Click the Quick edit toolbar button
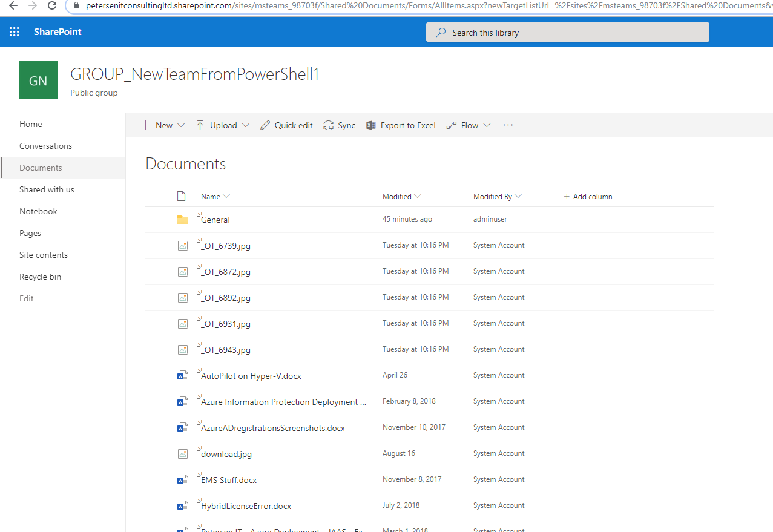This screenshot has height=532, width=773. point(286,125)
